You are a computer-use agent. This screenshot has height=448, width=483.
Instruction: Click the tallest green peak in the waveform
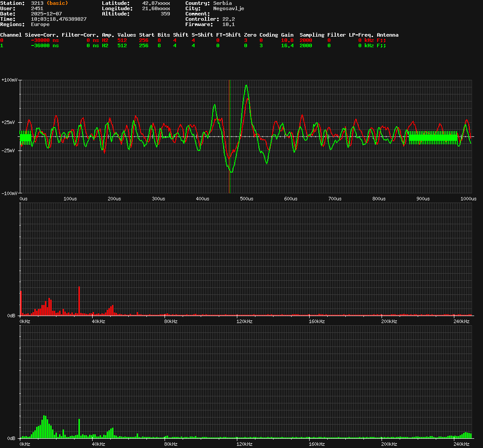(x=246, y=86)
